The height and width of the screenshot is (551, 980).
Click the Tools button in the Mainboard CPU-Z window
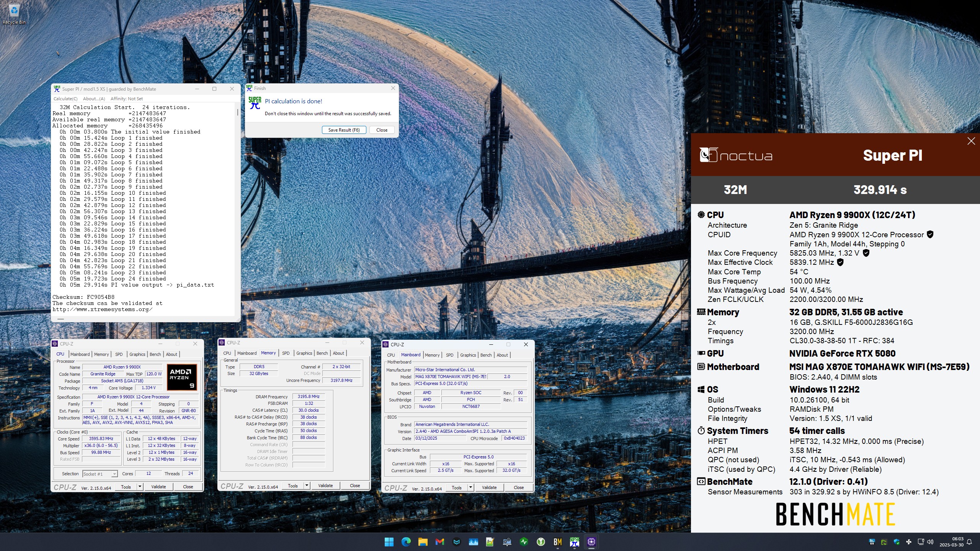coord(456,487)
